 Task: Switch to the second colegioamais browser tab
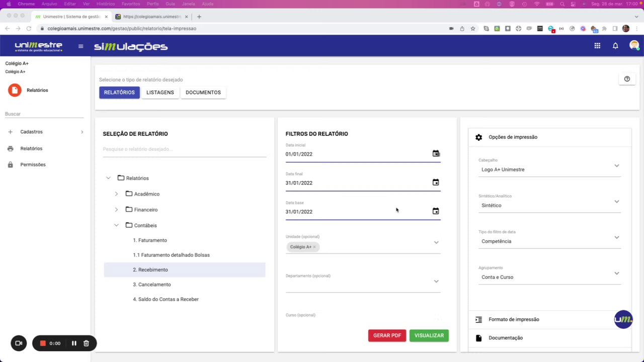click(151, 17)
